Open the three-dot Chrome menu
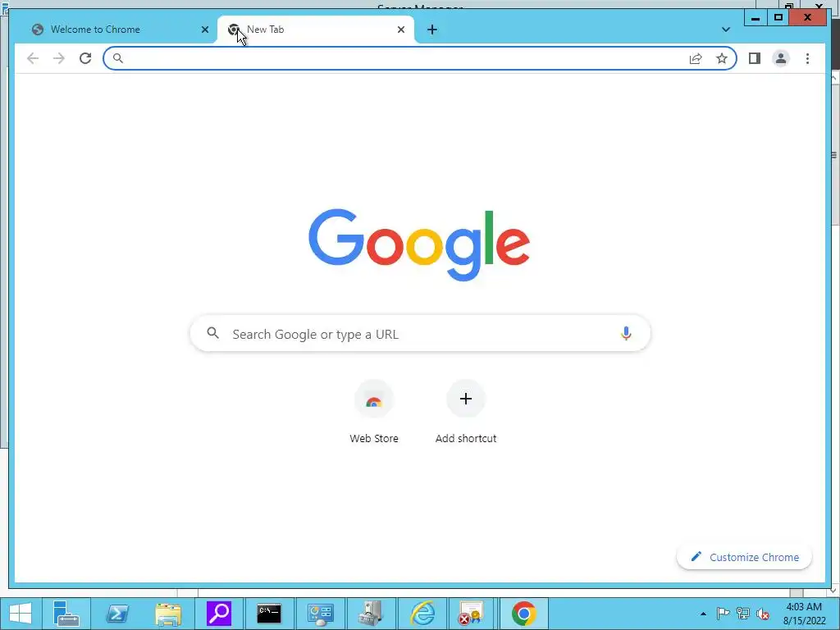 (x=807, y=58)
